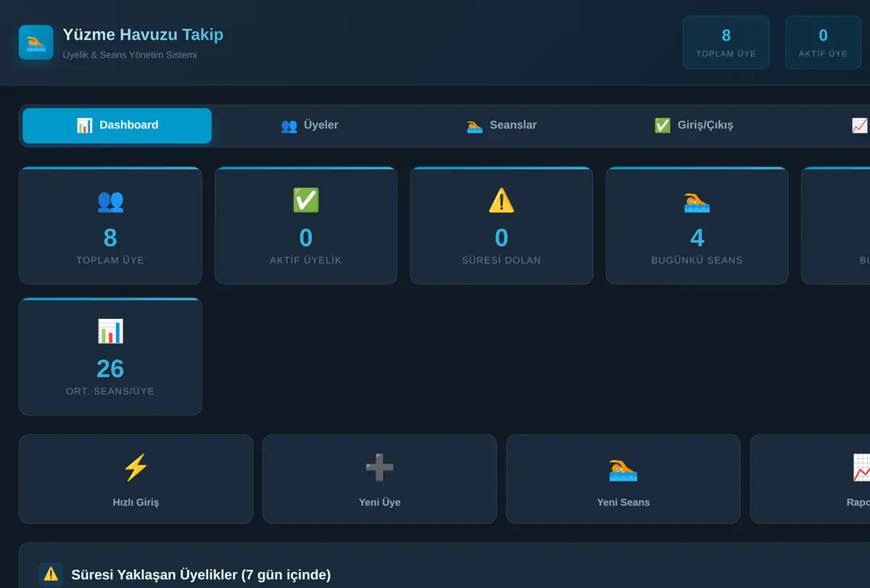Click the Aktif Üye header counter
Screen dimensions: 870x588
tap(823, 42)
